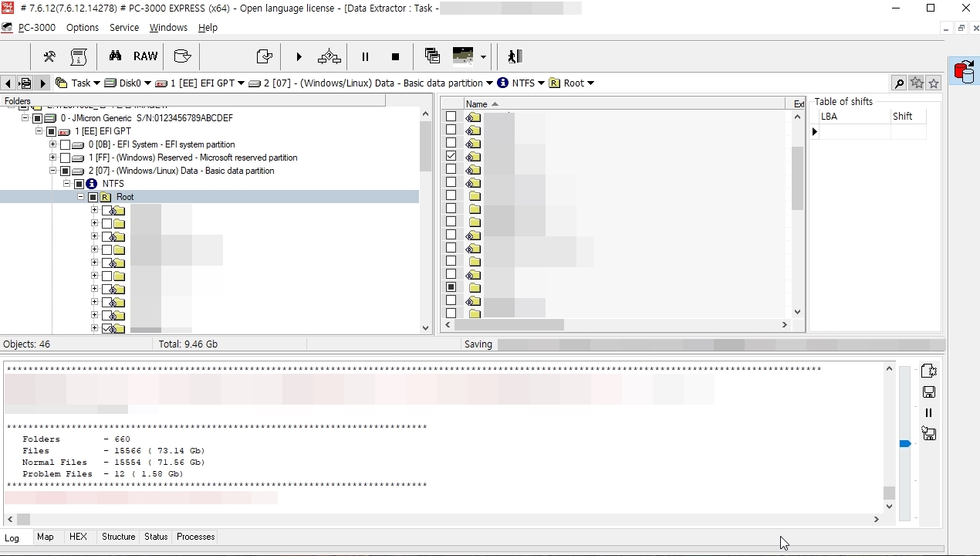Click the cascade windows icon
This screenshot has width=980, height=556.
pos(432,56)
